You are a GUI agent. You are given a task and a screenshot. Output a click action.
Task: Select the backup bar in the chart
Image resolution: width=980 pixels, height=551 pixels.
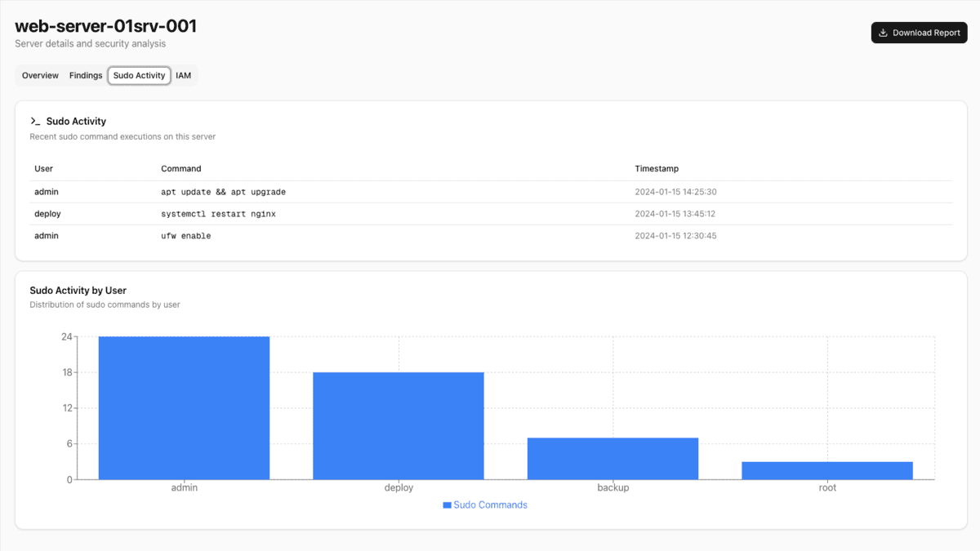pyautogui.click(x=612, y=457)
